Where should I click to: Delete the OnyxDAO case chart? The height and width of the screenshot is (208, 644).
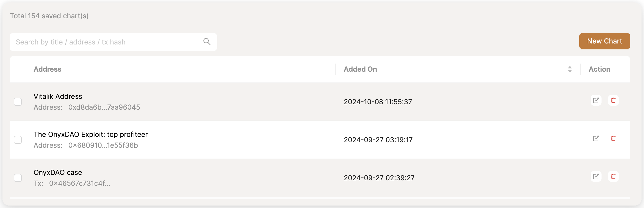click(x=613, y=176)
